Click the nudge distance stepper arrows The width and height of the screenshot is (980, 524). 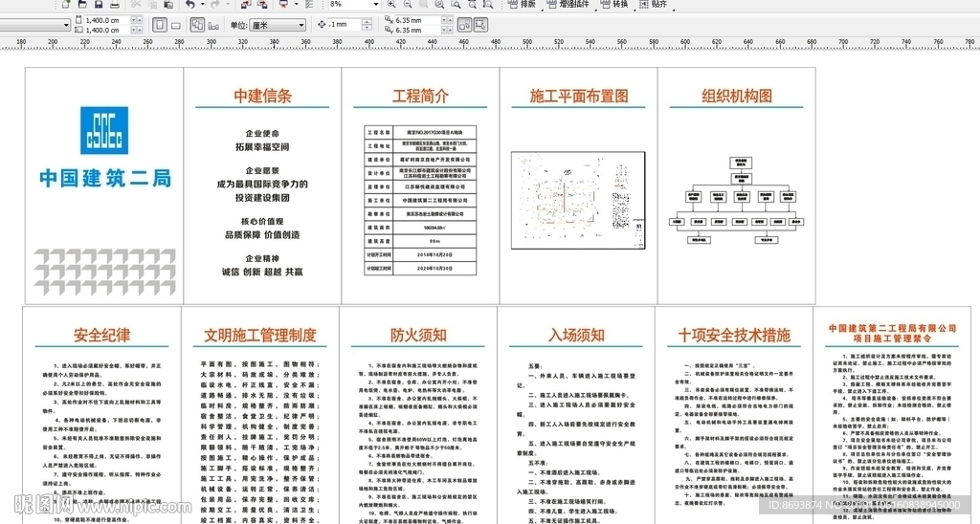pyautogui.click(x=367, y=24)
